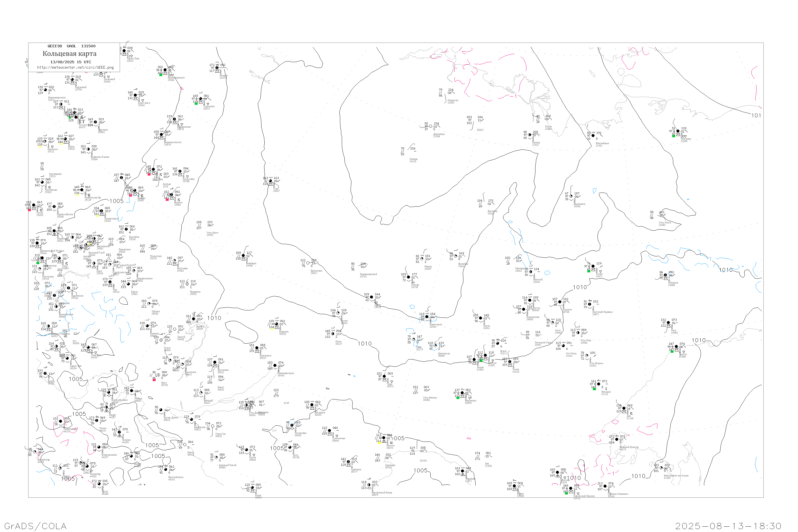Click the Верхнеимбатск overcast station circle
The height and width of the screenshot is (532, 798).
[x=161, y=135]
